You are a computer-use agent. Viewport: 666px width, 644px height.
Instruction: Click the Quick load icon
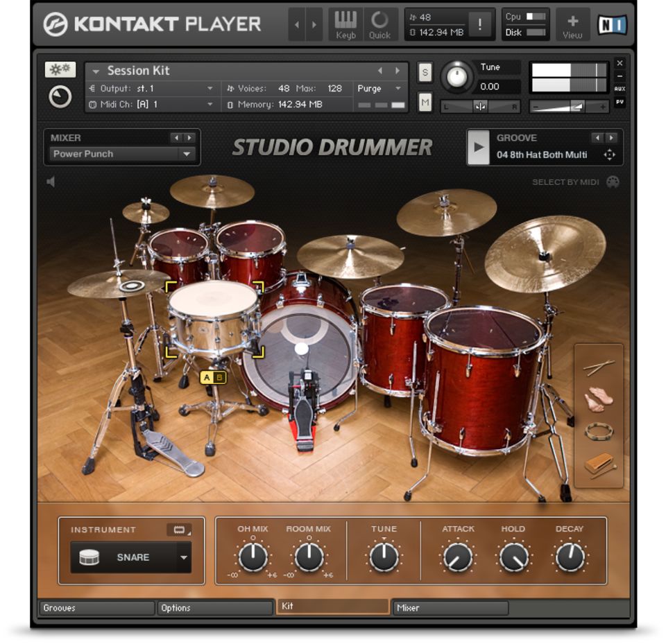379,24
